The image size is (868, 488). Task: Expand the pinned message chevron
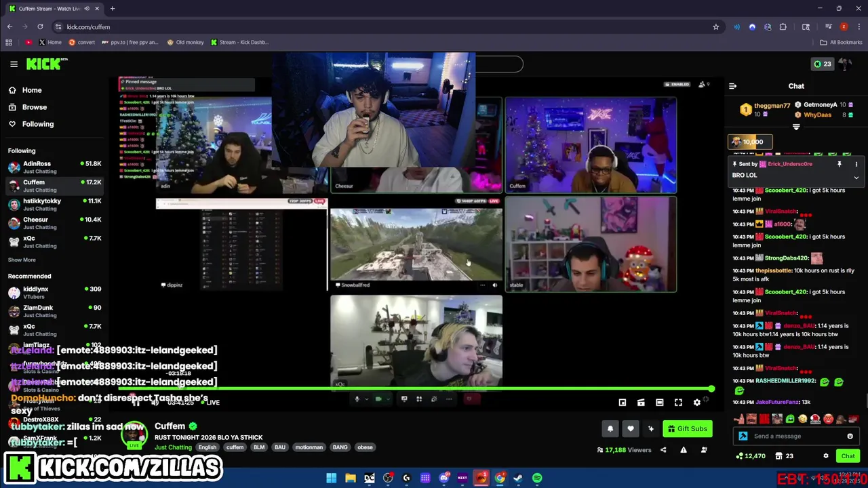[856, 178]
